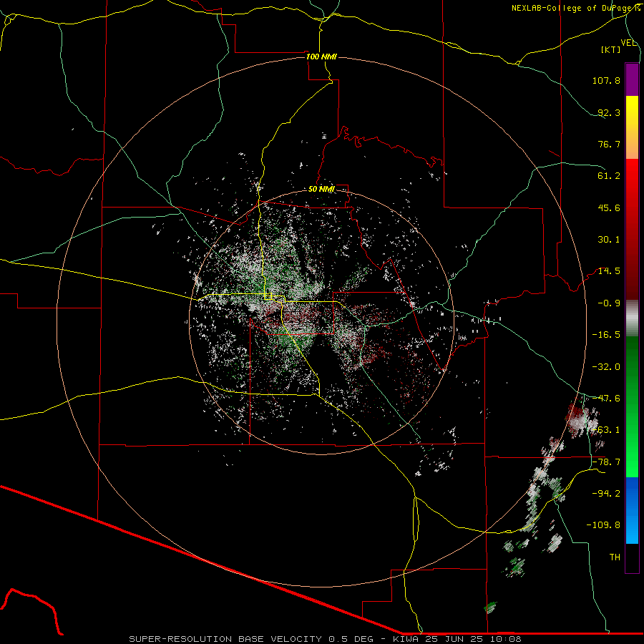Select the 92.3 scale value
This screenshot has width=644, height=644.
[x=609, y=112]
